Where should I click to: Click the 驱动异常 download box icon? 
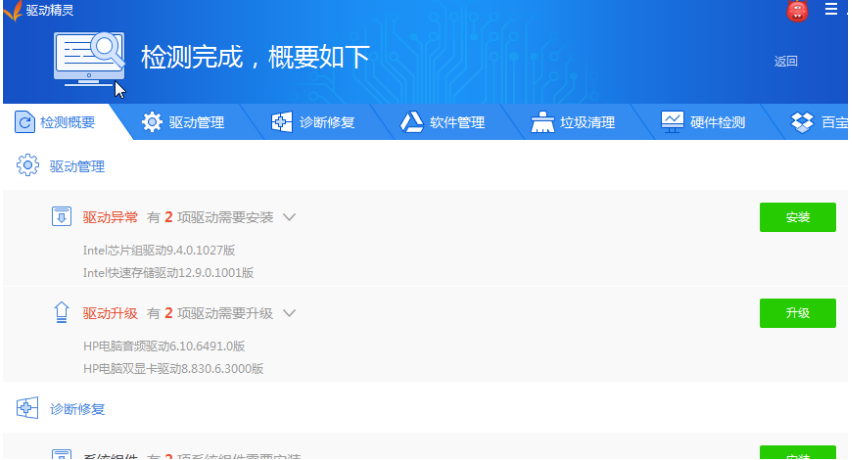[x=61, y=217]
